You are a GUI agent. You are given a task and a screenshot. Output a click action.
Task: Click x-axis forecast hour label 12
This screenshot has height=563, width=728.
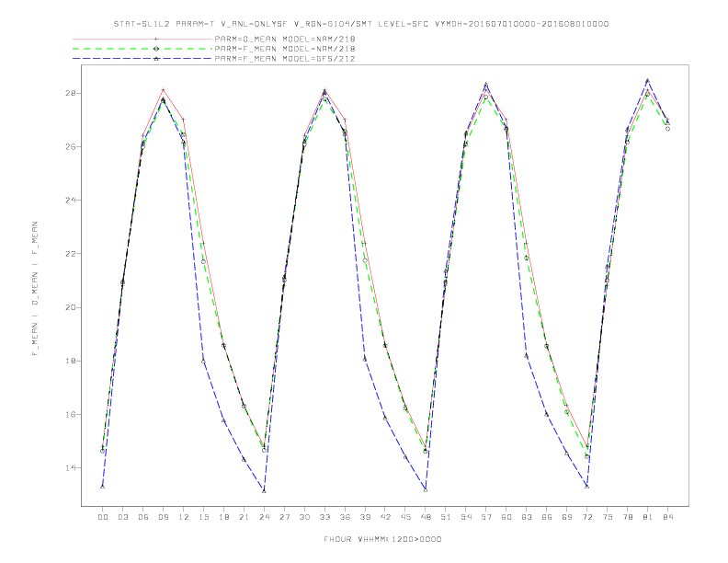coord(184,517)
